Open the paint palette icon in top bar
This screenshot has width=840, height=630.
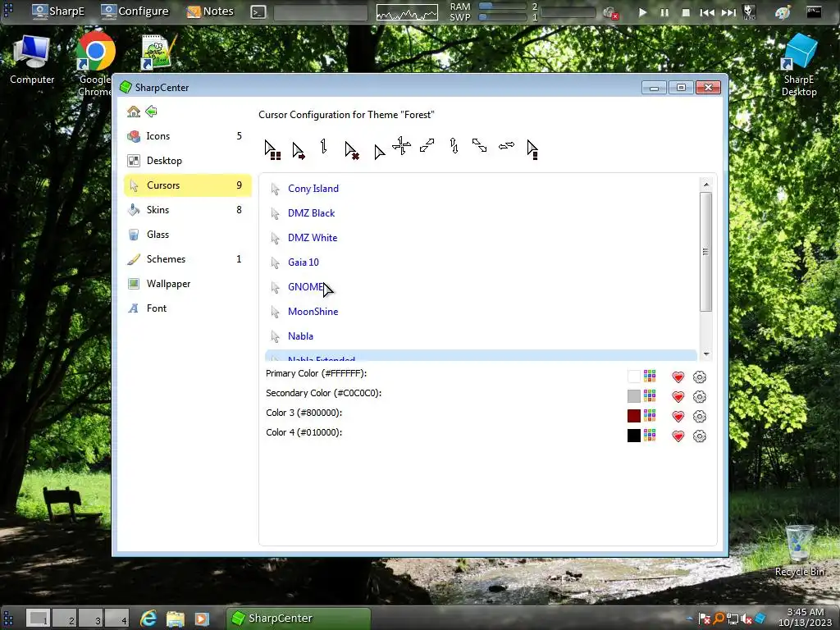(783, 11)
